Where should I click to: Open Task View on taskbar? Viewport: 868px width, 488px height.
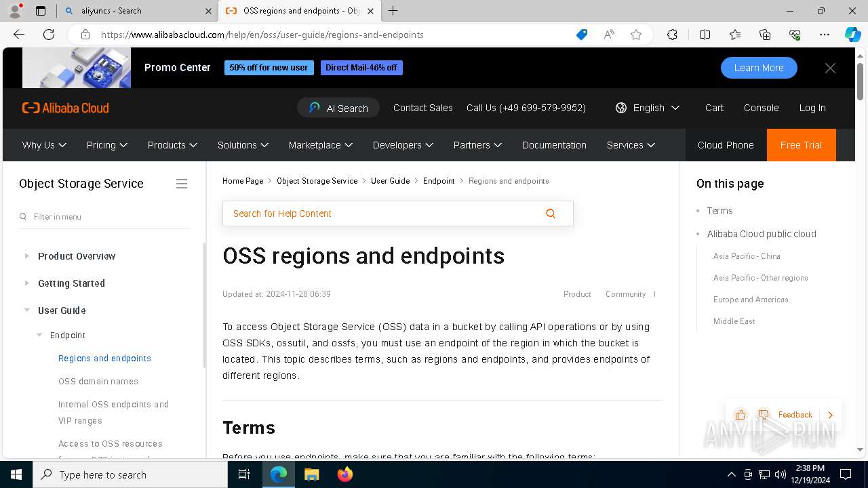click(x=244, y=474)
